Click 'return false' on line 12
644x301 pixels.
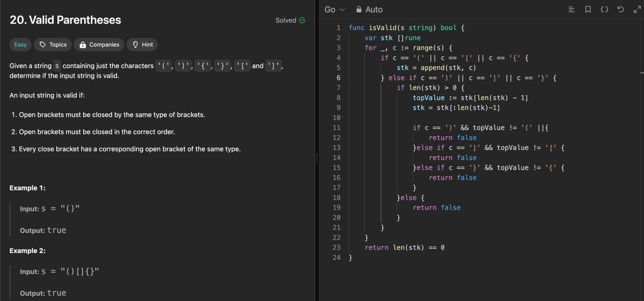(452, 138)
